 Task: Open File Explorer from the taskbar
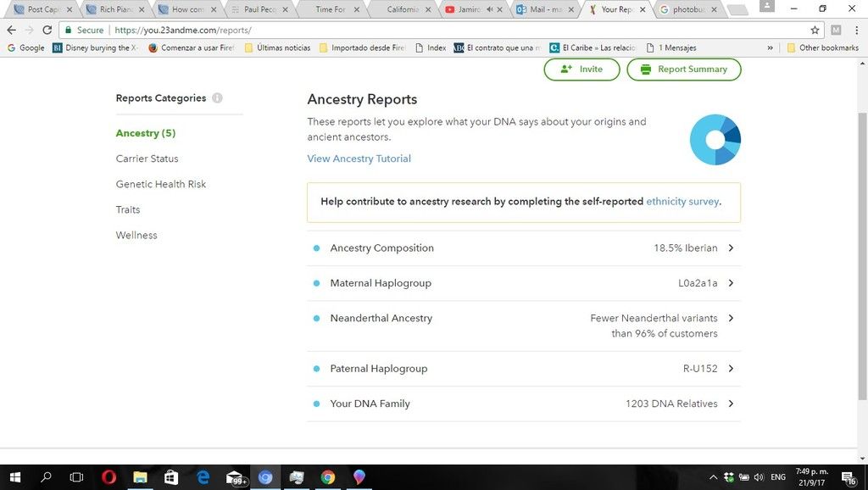pyautogui.click(x=140, y=476)
